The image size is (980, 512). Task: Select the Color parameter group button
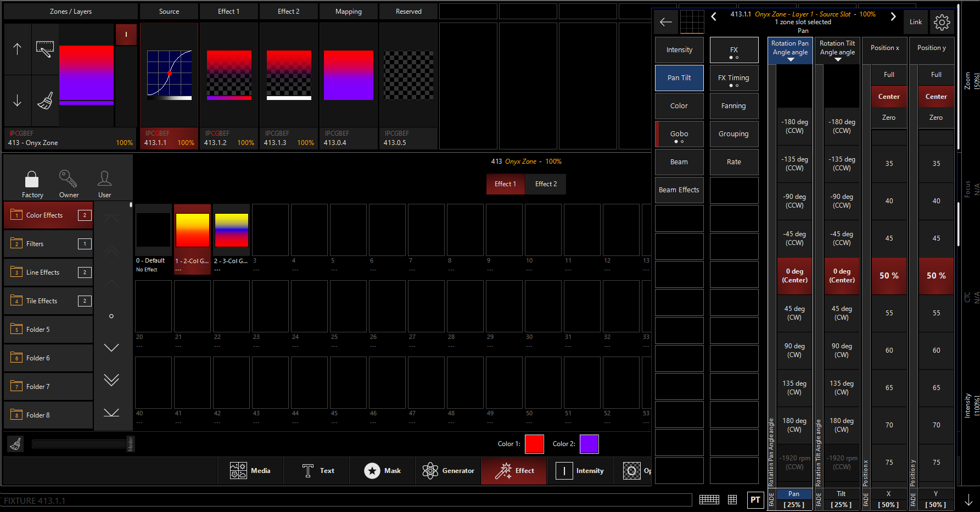679,106
